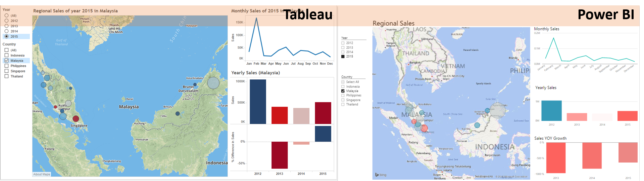Click the dark blue 2012 bar in Tableau Yearly Sales

[258, 102]
